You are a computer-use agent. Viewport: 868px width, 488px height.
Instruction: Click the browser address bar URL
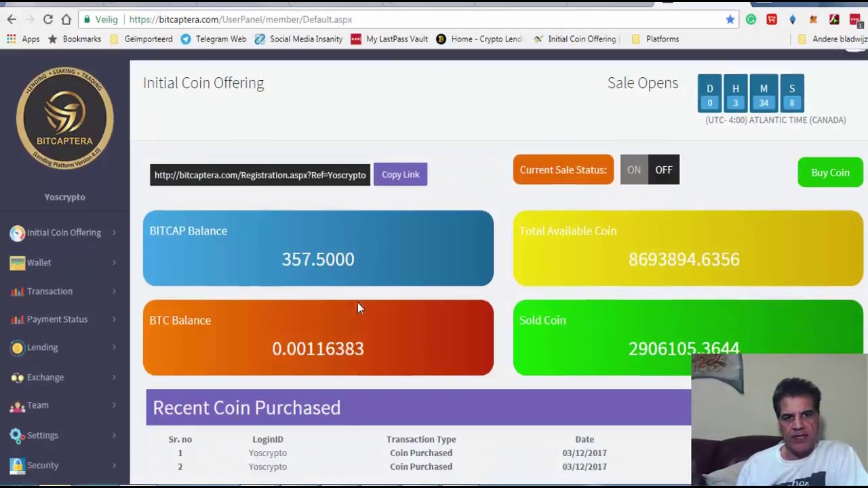coord(240,20)
